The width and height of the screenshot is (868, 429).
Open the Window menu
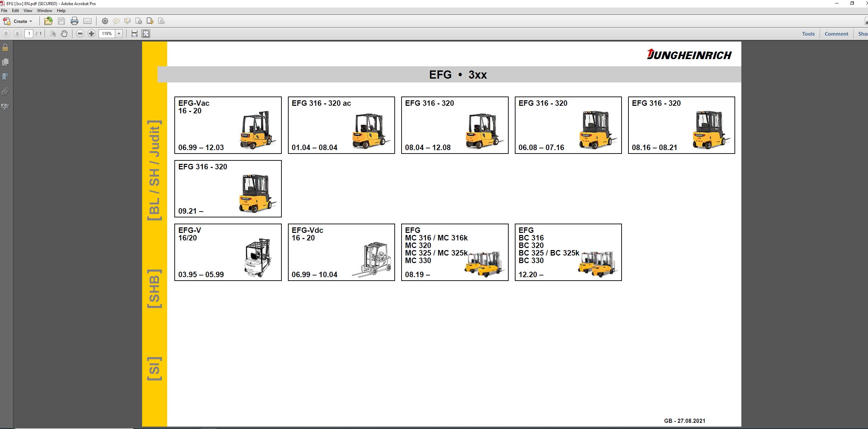pyautogui.click(x=45, y=11)
